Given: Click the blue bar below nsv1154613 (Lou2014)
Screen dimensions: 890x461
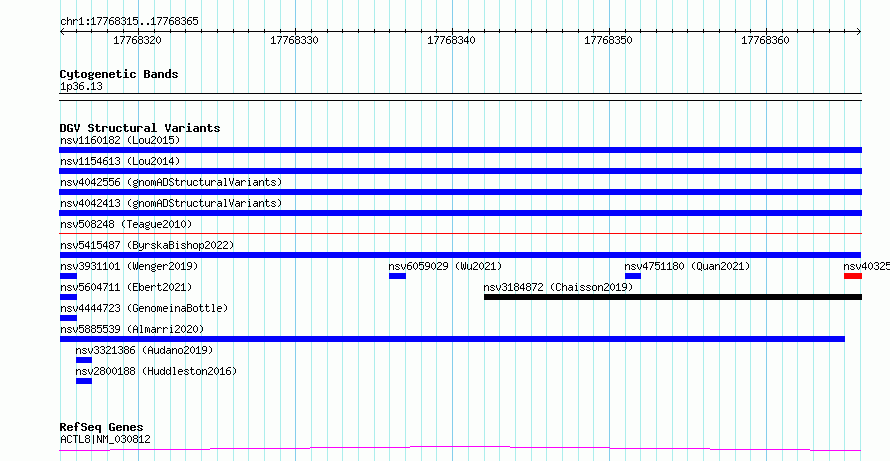Looking at the screenshot, I should (460, 171).
